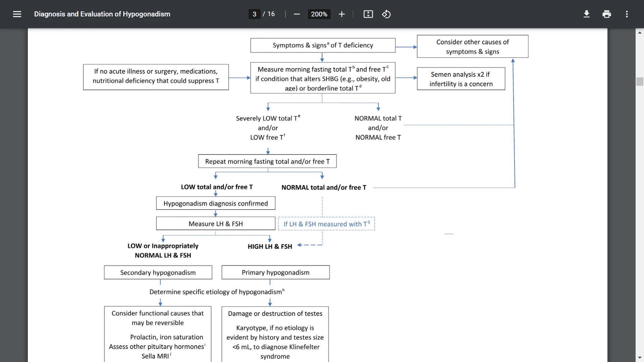Toggle the Secondary hypogonadism pathway box
Image resolution: width=644 pixels, height=362 pixels.
pyautogui.click(x=158, y=272)
